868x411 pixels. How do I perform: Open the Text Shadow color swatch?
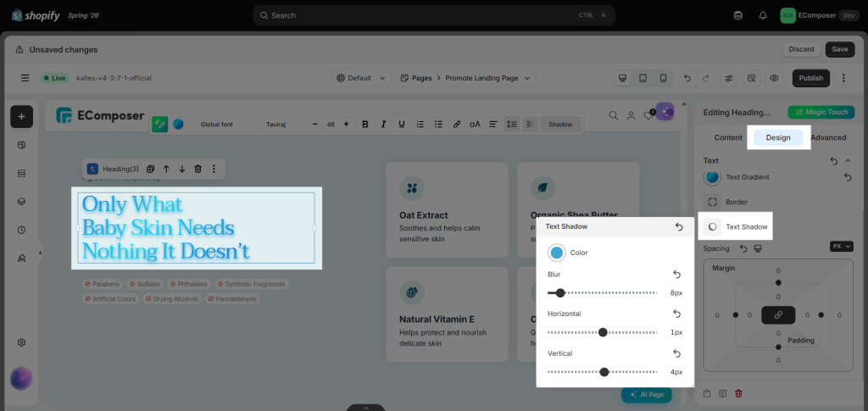tap(556, 253)
